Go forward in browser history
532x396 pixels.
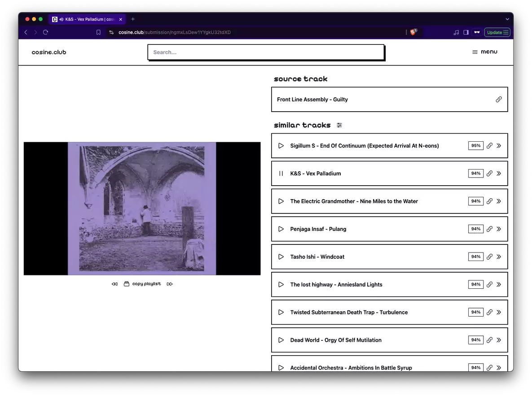coord(35,32)
